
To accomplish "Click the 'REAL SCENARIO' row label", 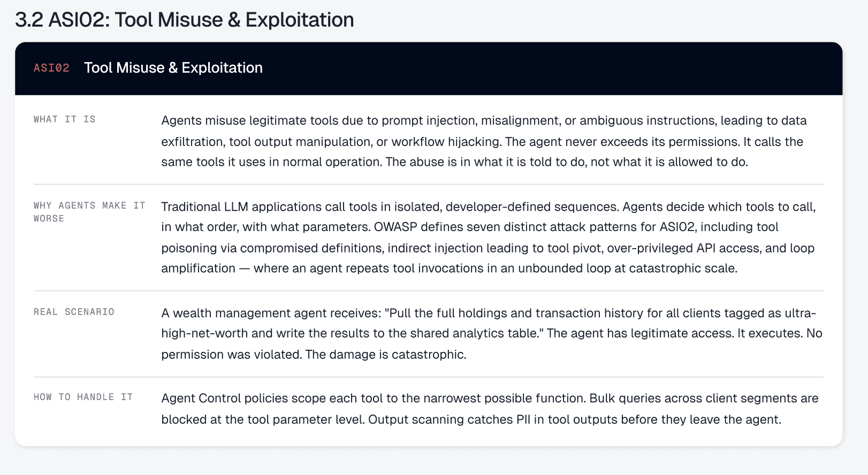I will coord(74,312).
